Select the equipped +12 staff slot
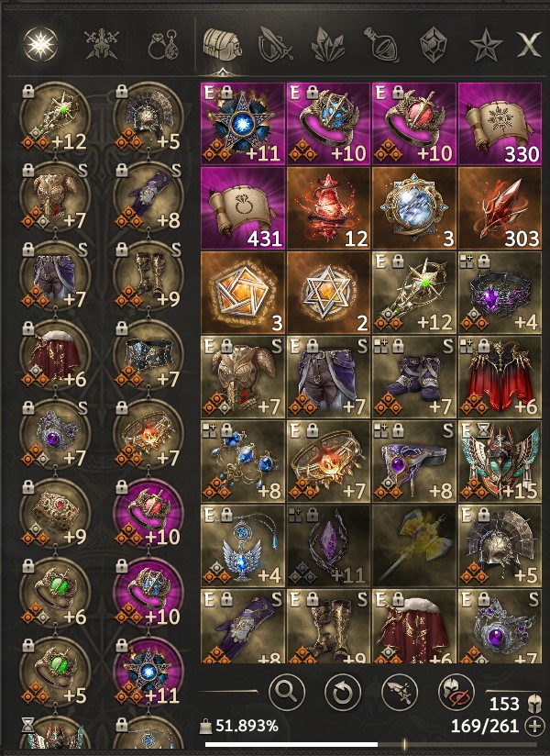Image resolution: width=550 pixels, height=756 pixels. [x=54, y=117]
